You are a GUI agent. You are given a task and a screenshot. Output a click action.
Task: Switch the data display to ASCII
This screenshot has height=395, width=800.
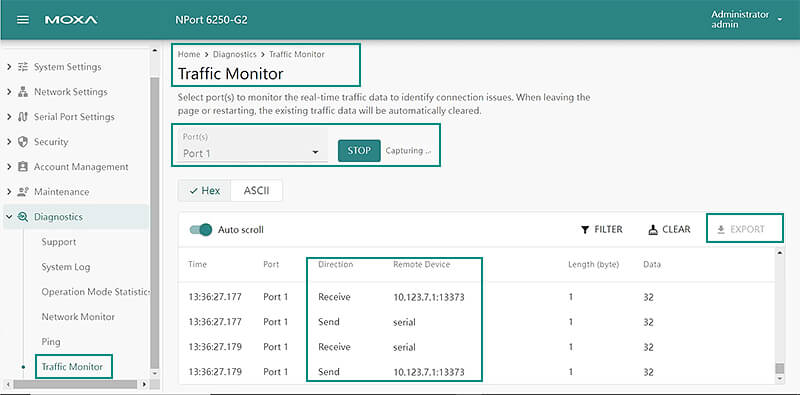click(x=256, y=191)
